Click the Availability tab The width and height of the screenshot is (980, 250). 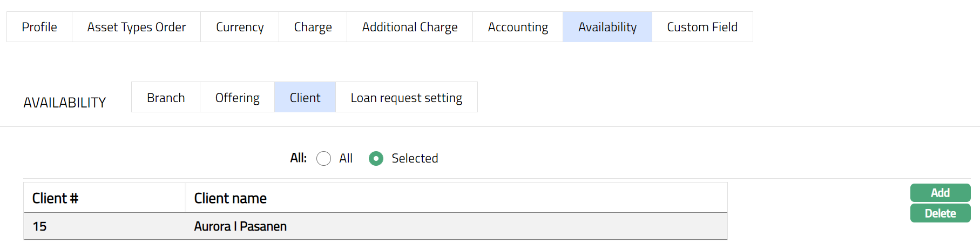pos(607,27)
